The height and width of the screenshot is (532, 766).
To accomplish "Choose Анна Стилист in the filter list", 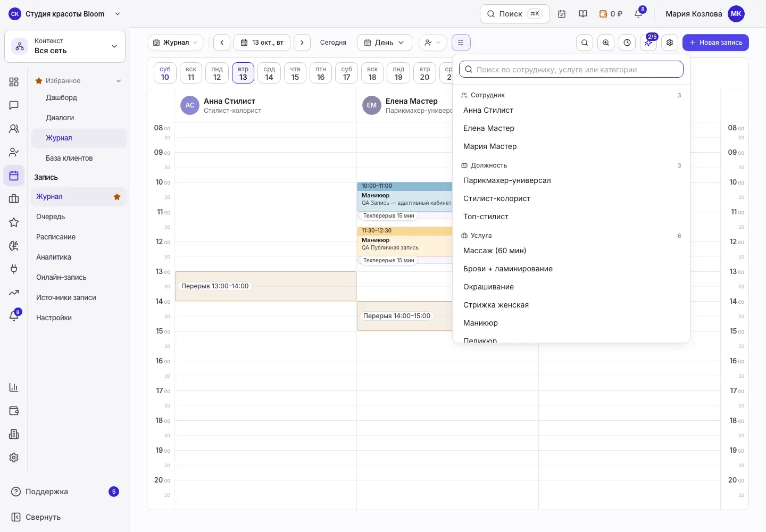I will click(571, 110).
